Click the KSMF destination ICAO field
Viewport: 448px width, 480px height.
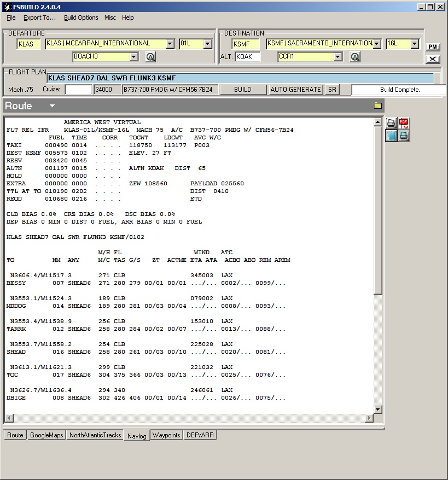(245, 44)
